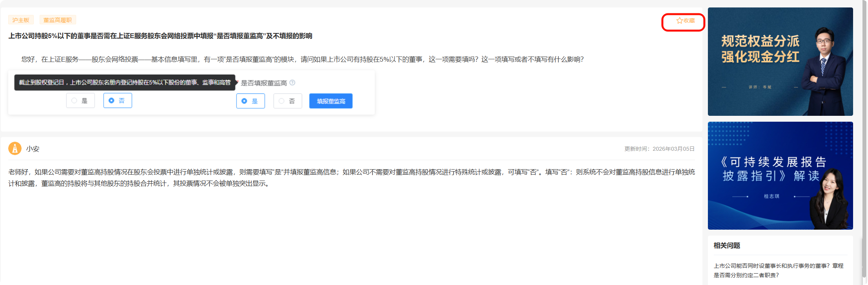Open the 可持续发展报告披露指引 解读 banner

[x=780, y=175]
